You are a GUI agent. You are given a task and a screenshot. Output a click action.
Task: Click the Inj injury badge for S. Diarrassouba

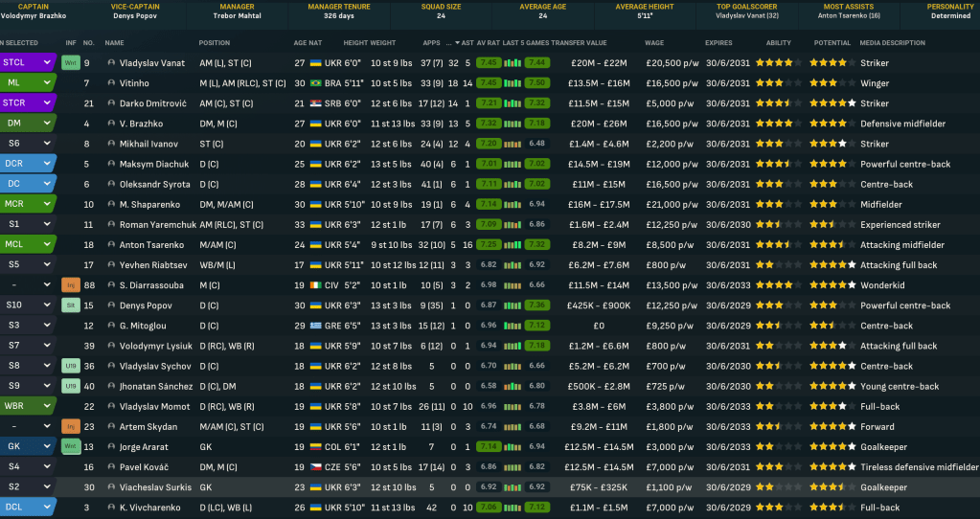tap(71, 285)
